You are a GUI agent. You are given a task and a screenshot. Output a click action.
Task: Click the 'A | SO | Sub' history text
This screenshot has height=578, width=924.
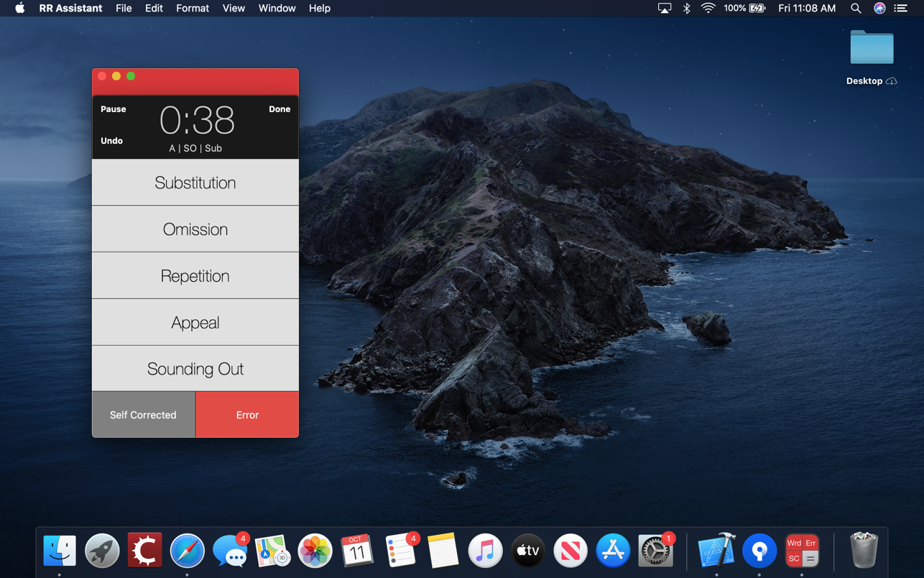(195, 148)
